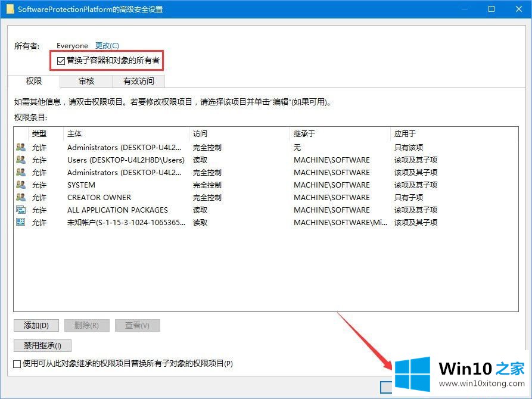Sort by the 主体 column header
The height and width of the screenshot is (399, 532).
click(x=126, y=133)
